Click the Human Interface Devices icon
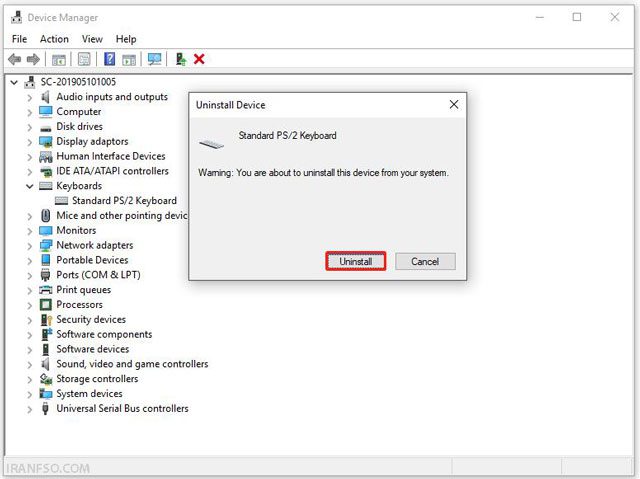This screenshot has height=479, width=640. 46,157
